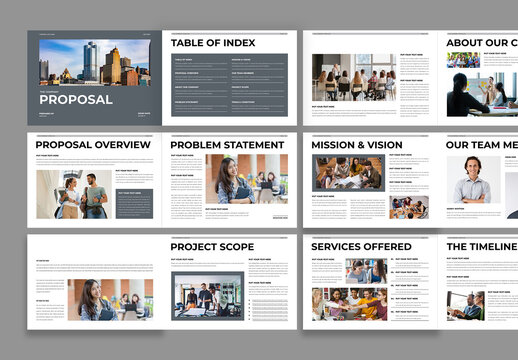This screenshot has height=360, width=518.
Task: Click the PROBLEM STATEMENT heading
Action: pos(227,145)
